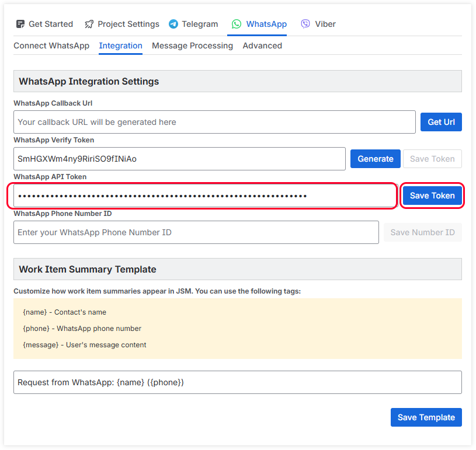Image resolution: width=476 pixels, height=450 pixels.
Task: Click the summary template text field
Action: coord(238,382)
